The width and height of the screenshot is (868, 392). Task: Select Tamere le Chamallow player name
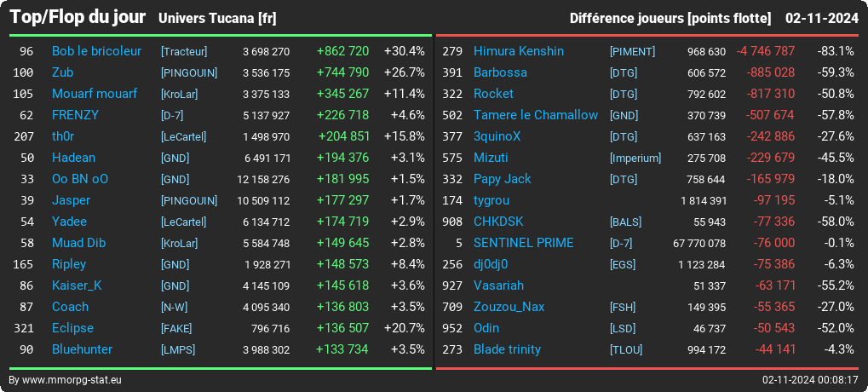536,115
